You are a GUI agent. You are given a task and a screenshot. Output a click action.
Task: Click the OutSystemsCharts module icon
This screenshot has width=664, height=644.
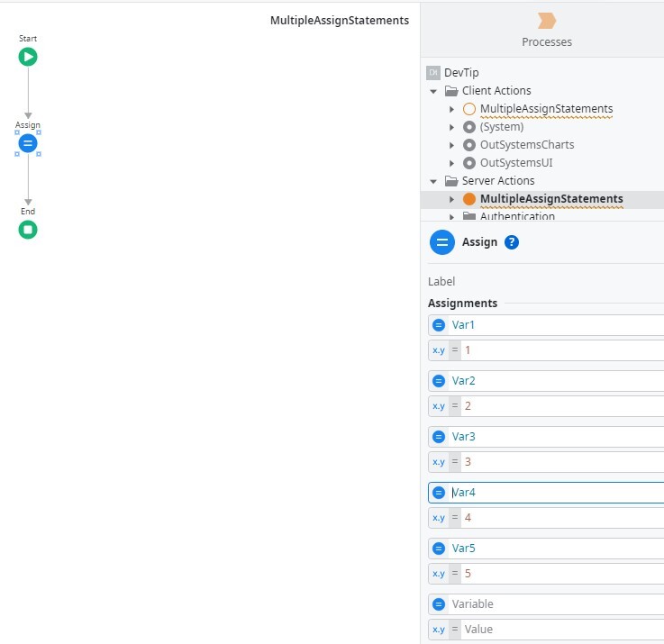[468, 145]
